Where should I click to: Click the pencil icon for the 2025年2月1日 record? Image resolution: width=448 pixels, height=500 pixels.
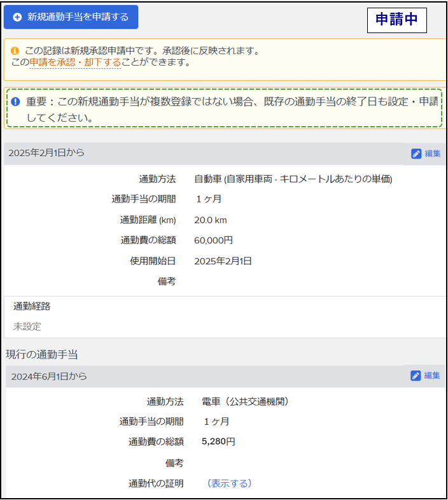(x=416, y=154)
